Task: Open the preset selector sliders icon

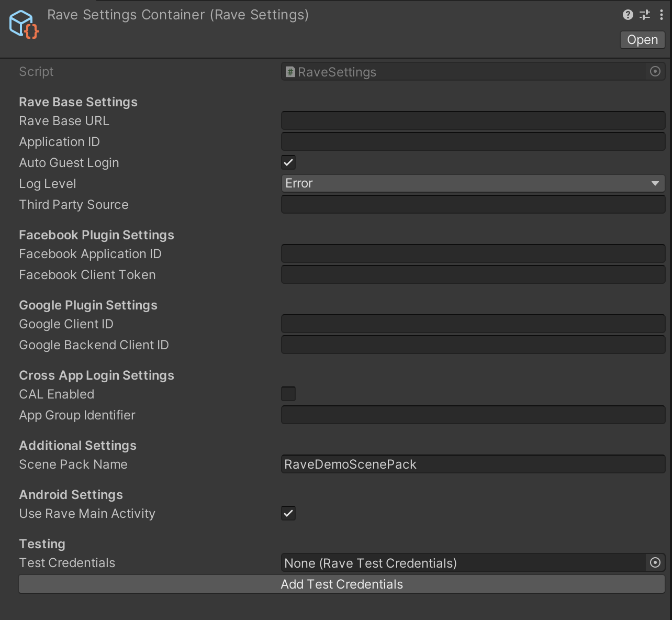Action: [645, 15]
